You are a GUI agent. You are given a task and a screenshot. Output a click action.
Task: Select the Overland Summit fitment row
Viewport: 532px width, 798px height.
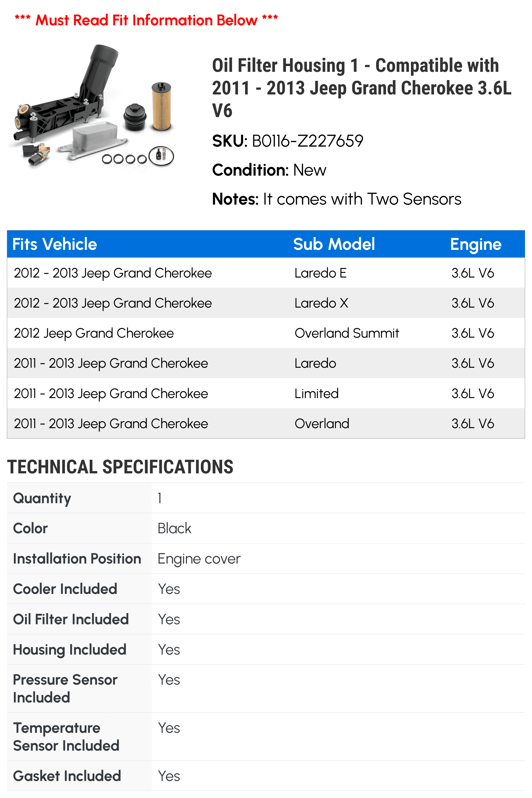(266, 333)
